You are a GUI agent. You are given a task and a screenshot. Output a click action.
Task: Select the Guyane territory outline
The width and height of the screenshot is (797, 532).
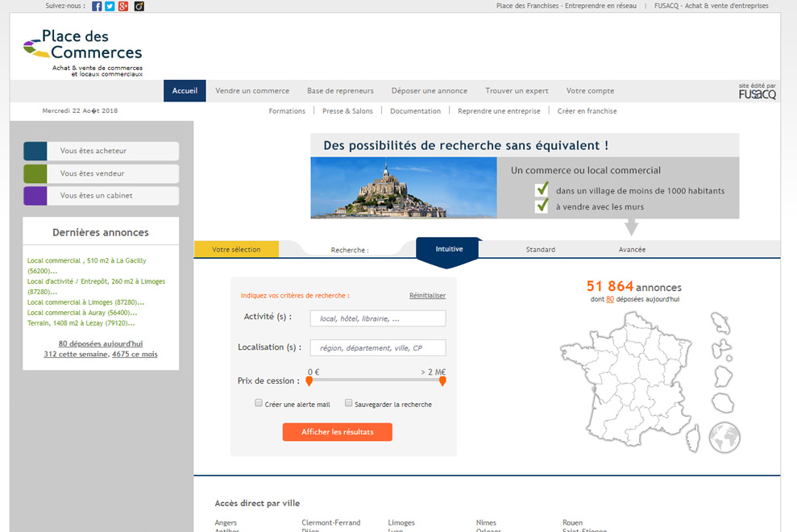tap(723, 376)
